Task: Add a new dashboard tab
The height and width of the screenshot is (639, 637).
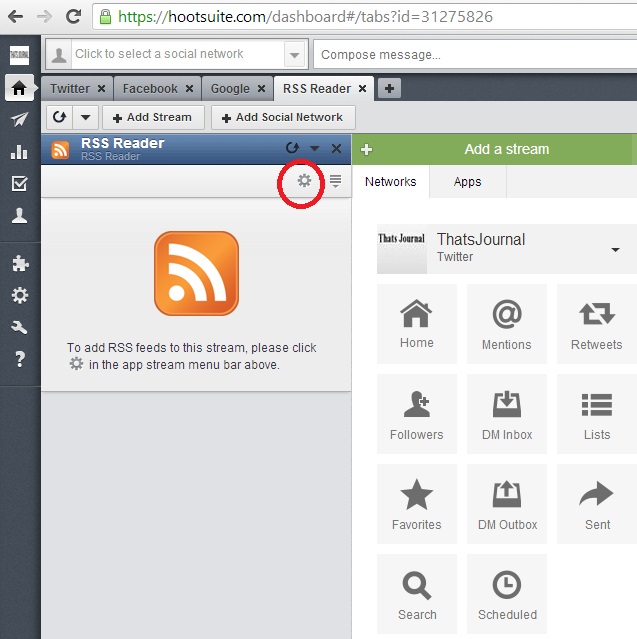Action: (389, 88)
